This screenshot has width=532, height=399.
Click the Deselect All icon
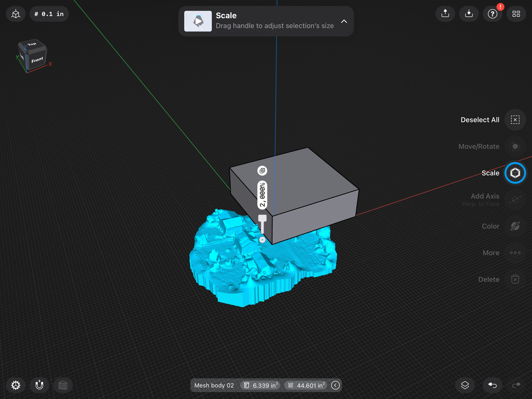click(x=515, y=120)
